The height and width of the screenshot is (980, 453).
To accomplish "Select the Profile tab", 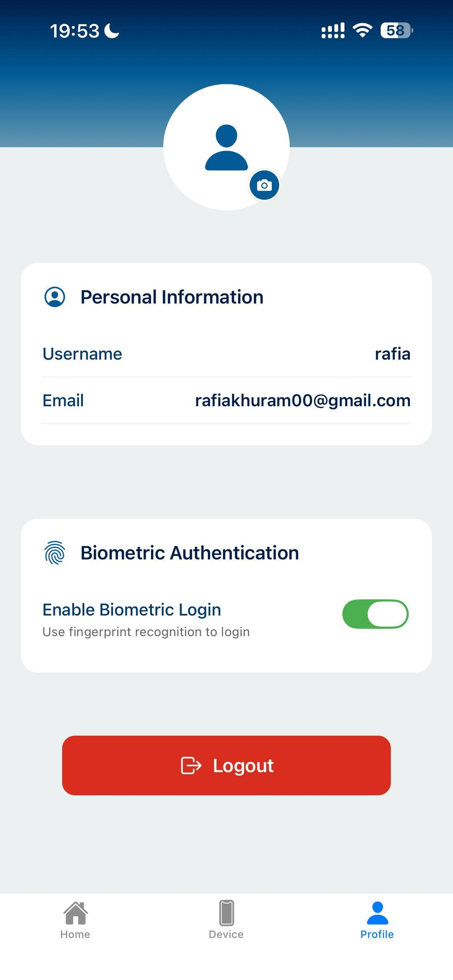I will [x=377, y=920].
